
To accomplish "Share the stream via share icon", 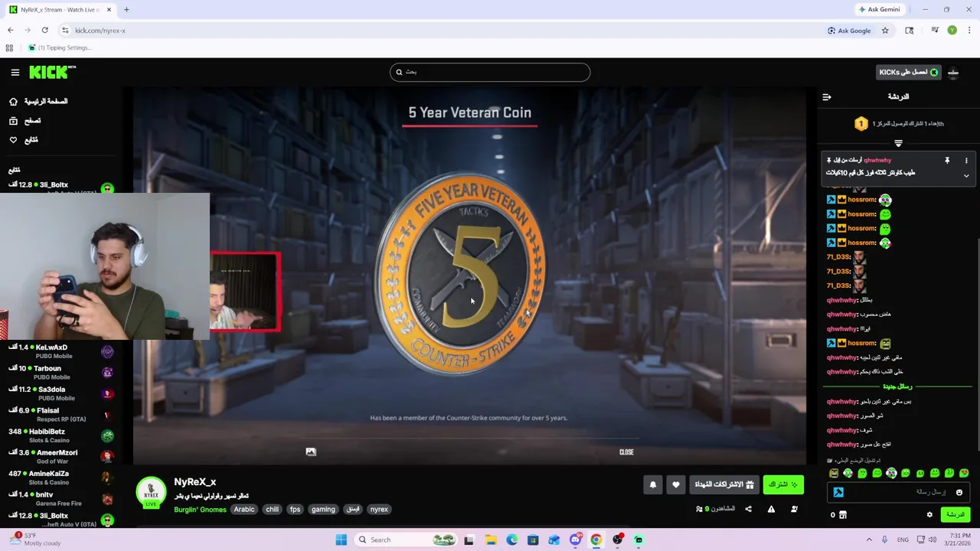I will coord(749,509).
